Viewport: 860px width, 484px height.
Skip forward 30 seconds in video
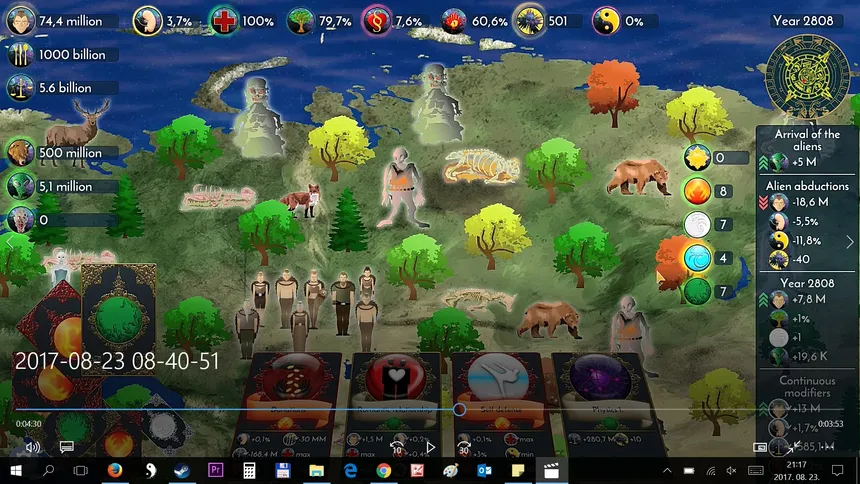[465, 448]
